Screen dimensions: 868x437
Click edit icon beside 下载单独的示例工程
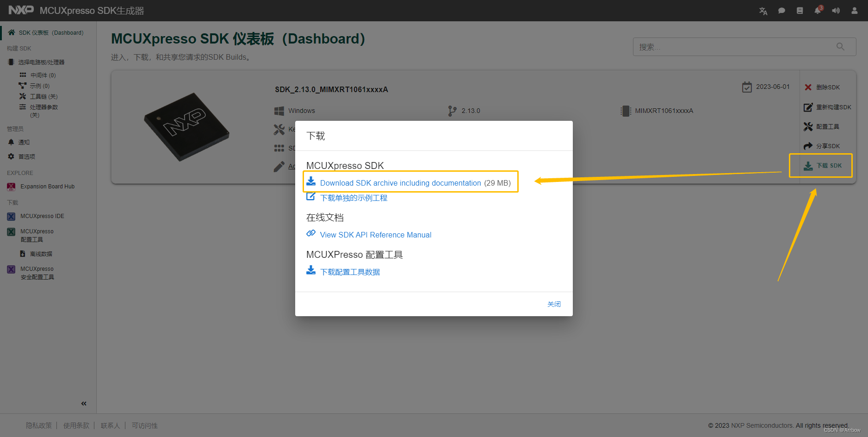(311, 197)
